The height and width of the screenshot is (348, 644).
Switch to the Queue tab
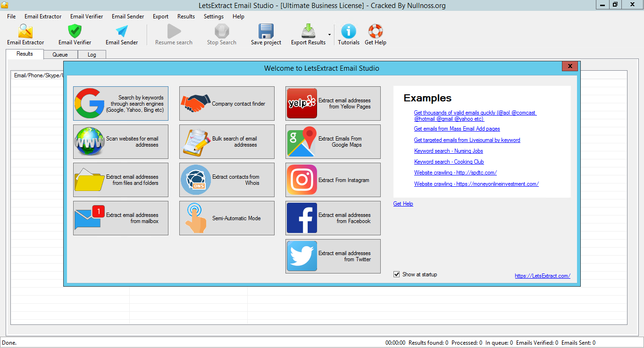(60, 55)
